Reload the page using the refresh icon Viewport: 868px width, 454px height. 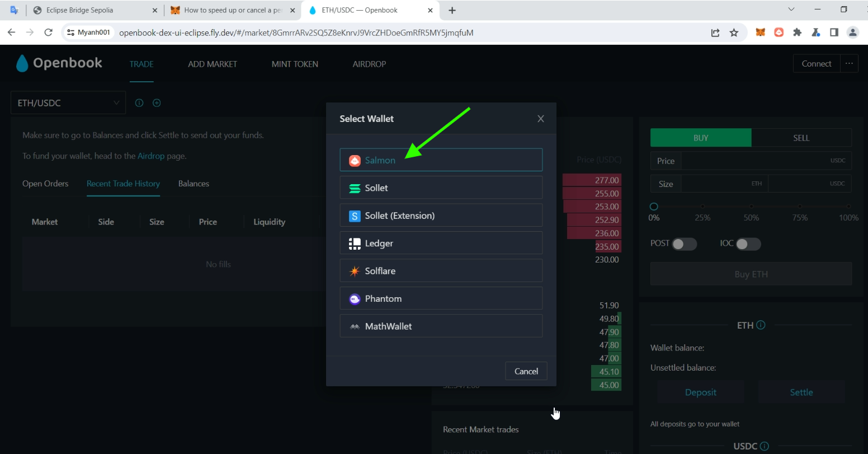tap(49, 32)
